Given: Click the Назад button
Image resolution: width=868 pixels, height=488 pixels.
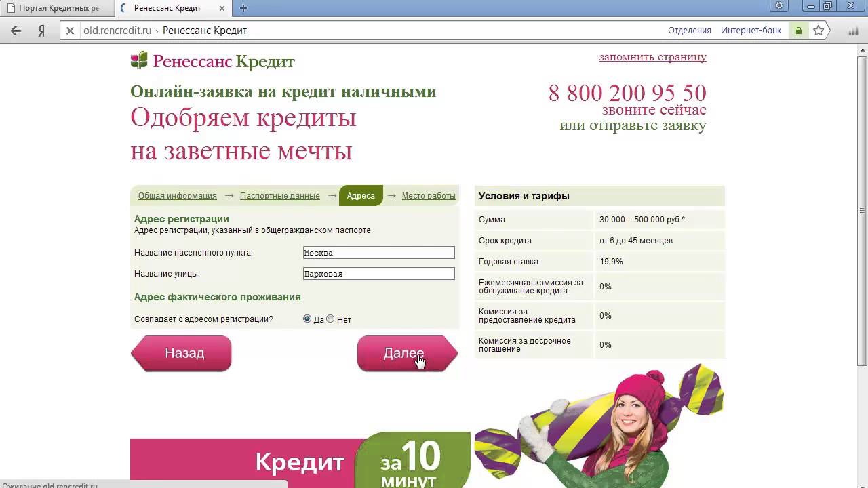Looking at the screenshot, I should [181, 353].
